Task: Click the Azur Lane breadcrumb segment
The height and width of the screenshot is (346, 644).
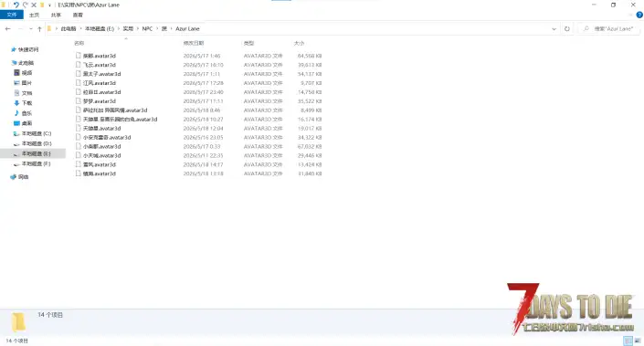Action: 187,28
